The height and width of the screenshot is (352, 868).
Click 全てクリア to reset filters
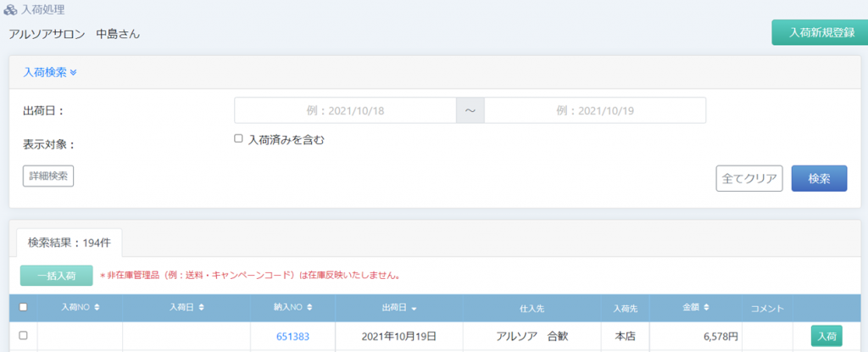point(748,178)
